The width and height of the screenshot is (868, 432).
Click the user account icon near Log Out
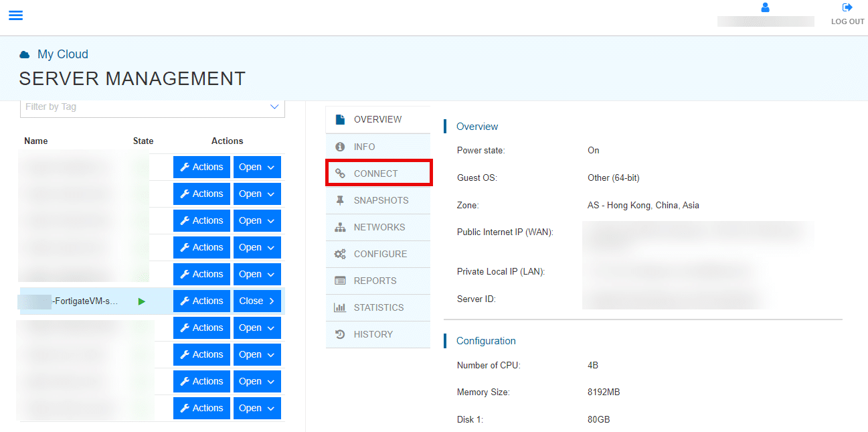765,7
